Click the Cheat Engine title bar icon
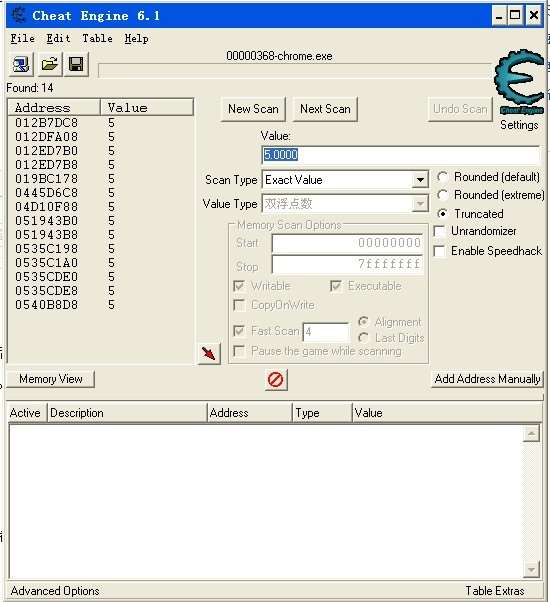This screenshot has height=602, width=550. click(x=18, y=15)
